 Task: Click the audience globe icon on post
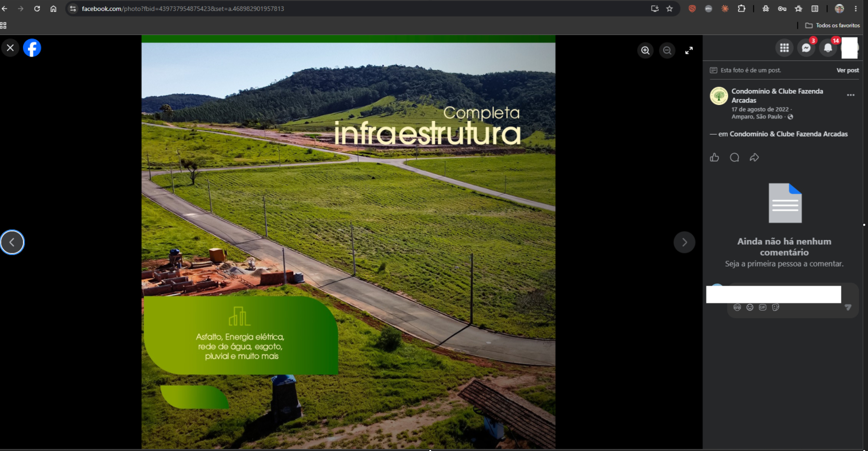791,117
